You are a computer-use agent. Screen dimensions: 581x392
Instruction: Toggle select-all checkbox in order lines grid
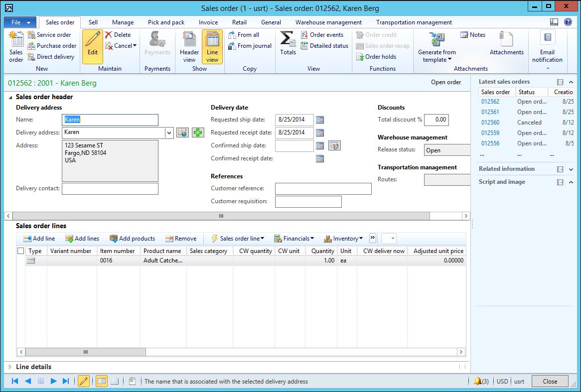20,251
